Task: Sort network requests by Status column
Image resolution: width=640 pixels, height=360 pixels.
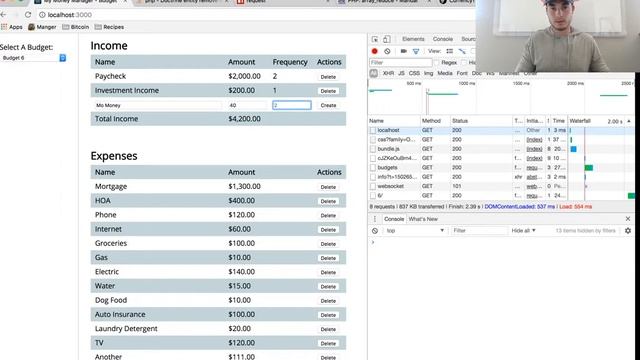Action: (x=481, y=121)
